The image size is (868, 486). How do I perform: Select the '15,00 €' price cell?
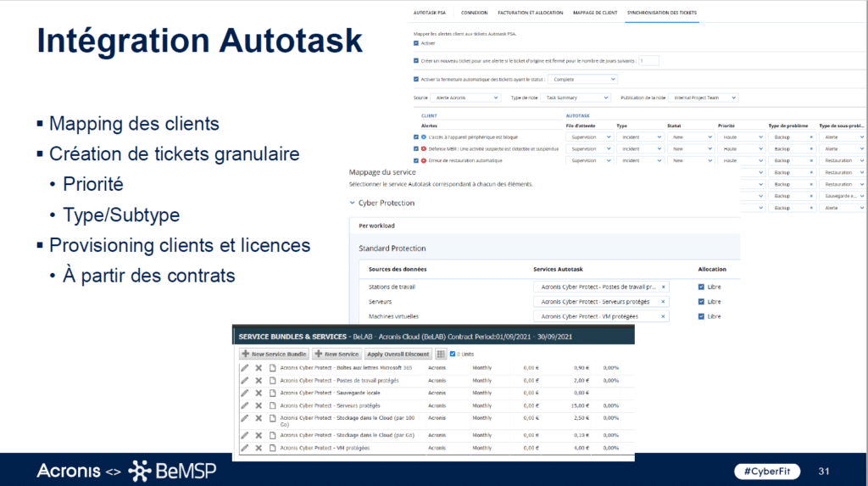point(580,405)
